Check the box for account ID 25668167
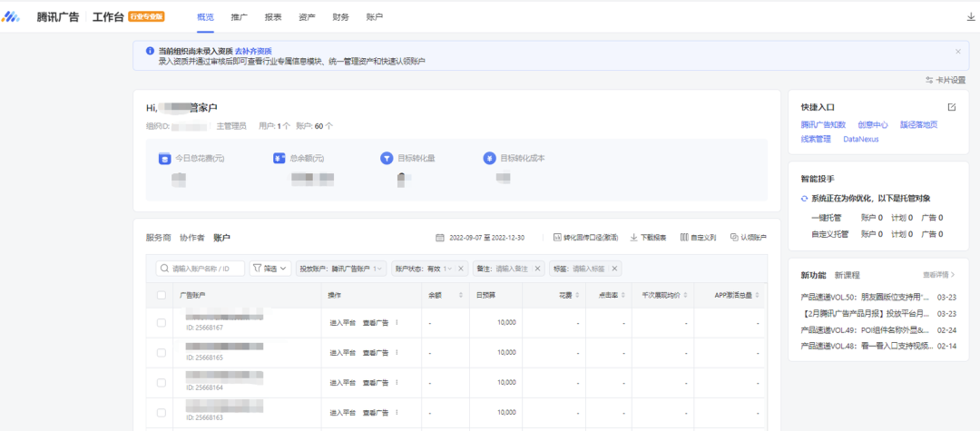 pyautogui.click(x=162, y=322)
